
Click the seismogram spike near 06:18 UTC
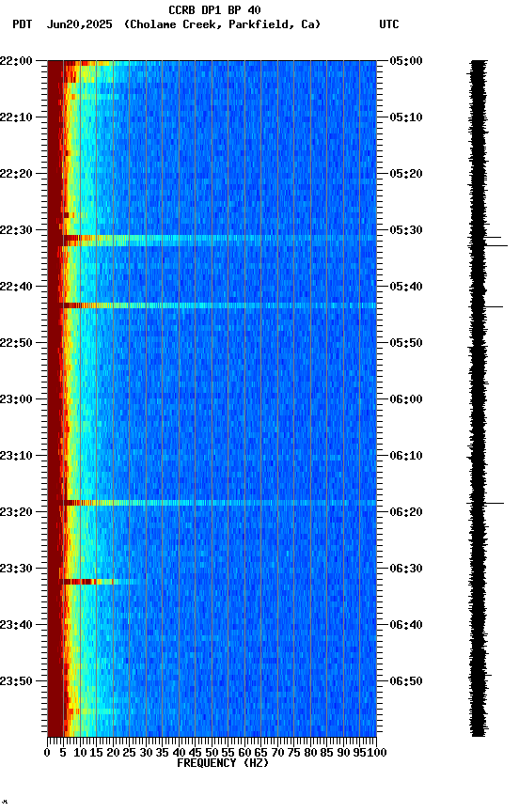(495, 503)
